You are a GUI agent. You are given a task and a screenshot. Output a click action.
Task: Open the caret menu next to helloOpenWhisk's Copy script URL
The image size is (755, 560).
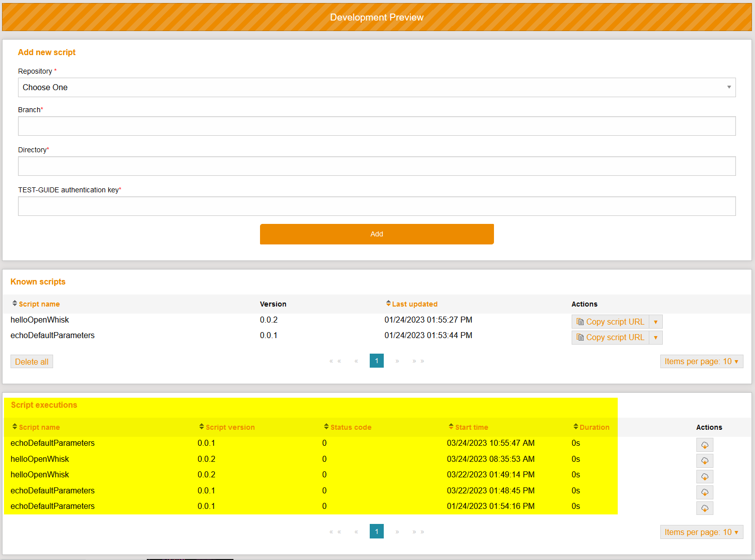(655, 321)
